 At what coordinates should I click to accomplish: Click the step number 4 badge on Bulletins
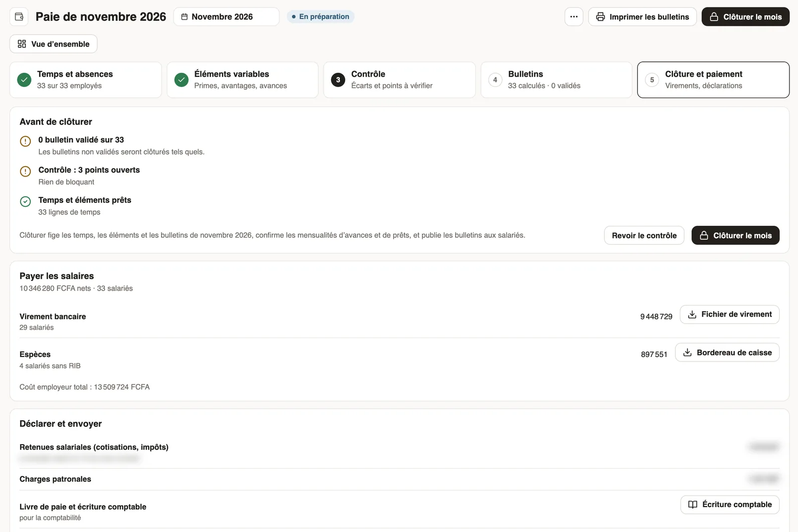coord(495,80)
